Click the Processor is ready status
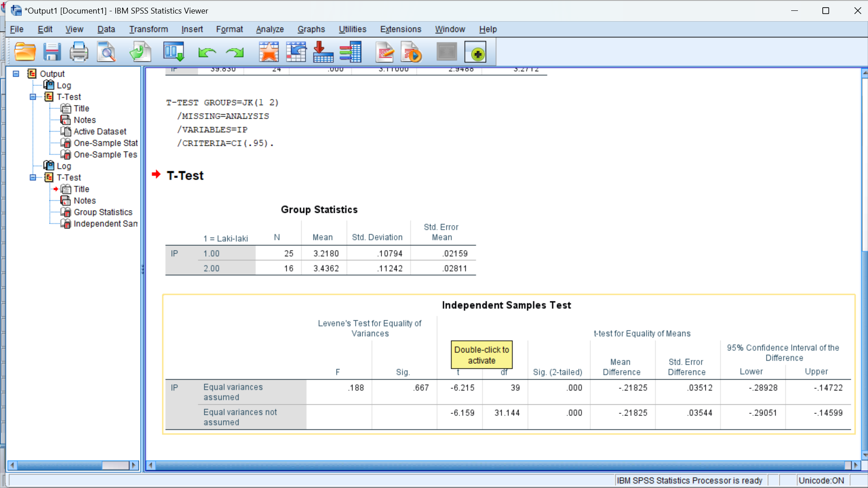 tap(689, 481)
